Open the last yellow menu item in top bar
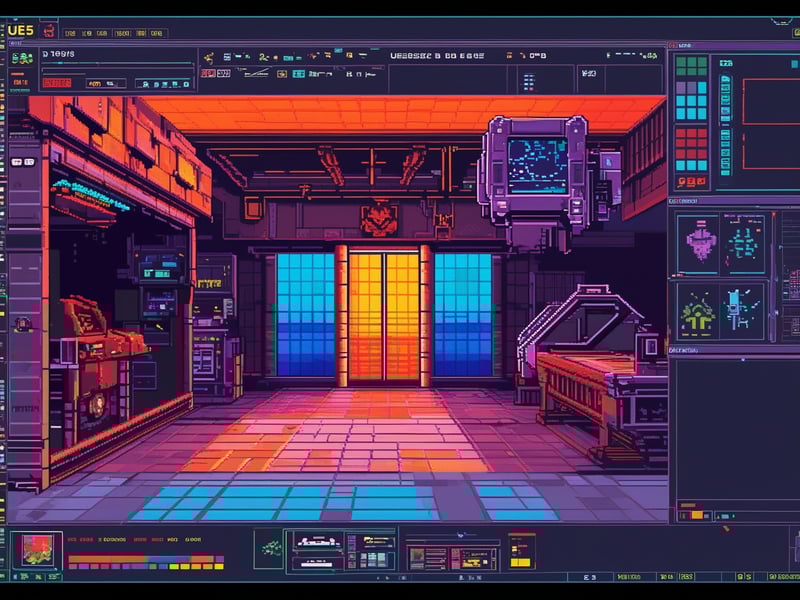 coord(157,33)
